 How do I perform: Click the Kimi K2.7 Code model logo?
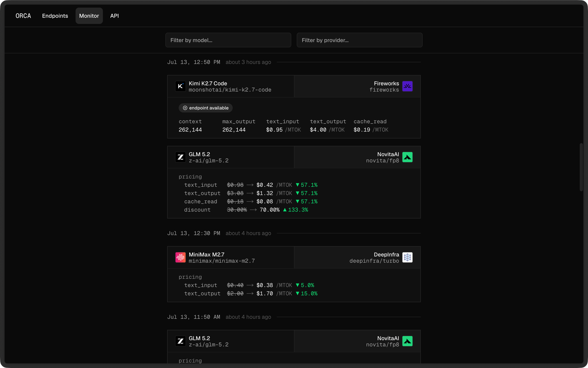(x=180, y=86)
